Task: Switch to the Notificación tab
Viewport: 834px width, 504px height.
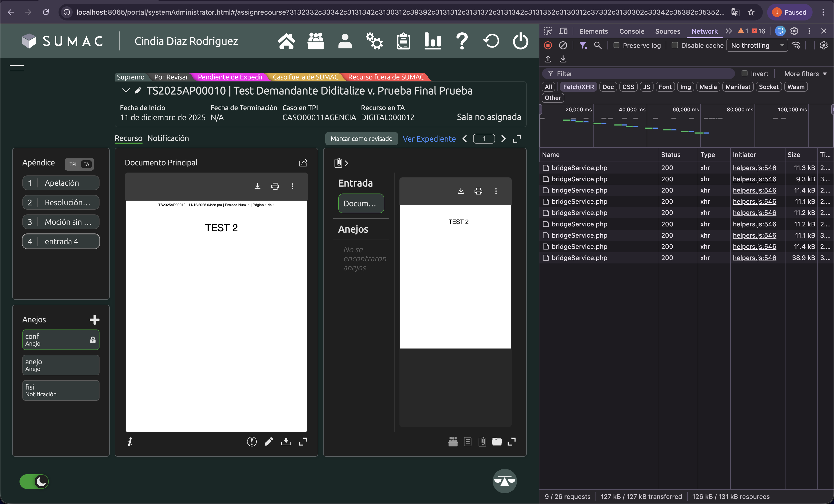Action: (168, 138)
